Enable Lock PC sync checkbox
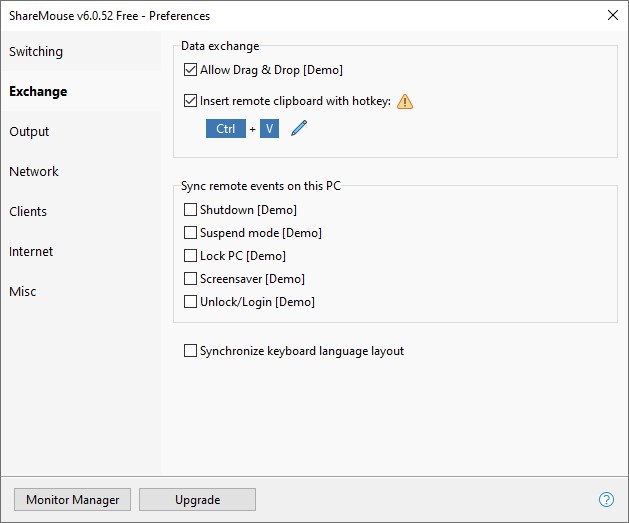This screenshot has width=629, height=523. click(x=191, y=256)
